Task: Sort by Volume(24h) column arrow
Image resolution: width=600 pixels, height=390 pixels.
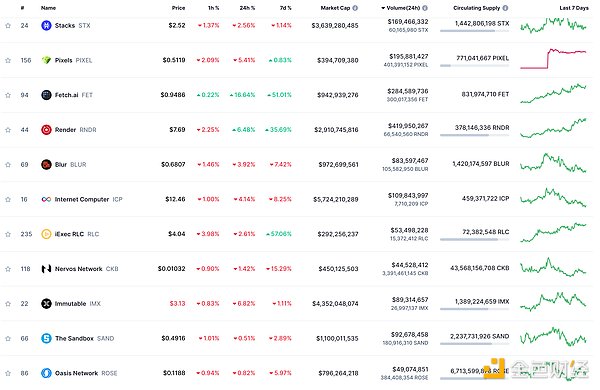Action: (x=383, y=8)
